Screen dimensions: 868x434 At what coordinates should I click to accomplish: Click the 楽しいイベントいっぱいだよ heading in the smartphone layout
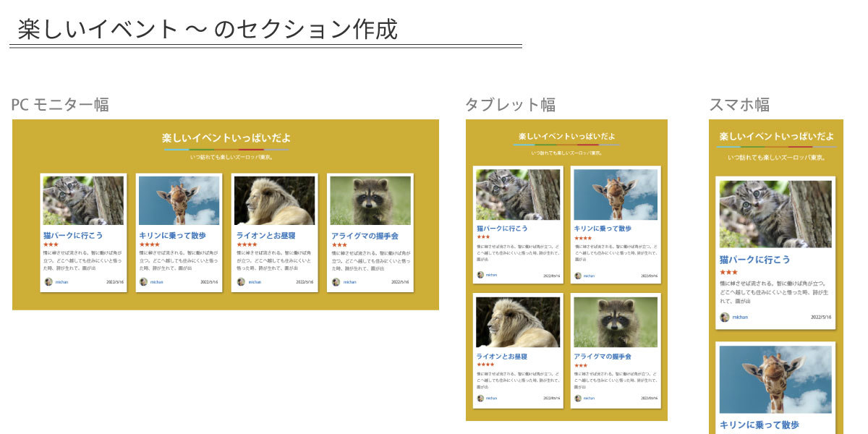click(x=776, y=136)
